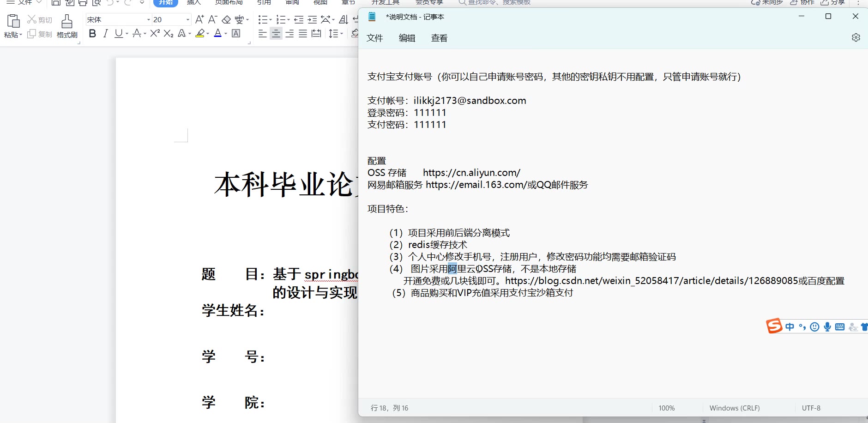Screen dimensions: 868x423
Task: Click the Paste clipboard icon in WPS
Action: point(13,21)
